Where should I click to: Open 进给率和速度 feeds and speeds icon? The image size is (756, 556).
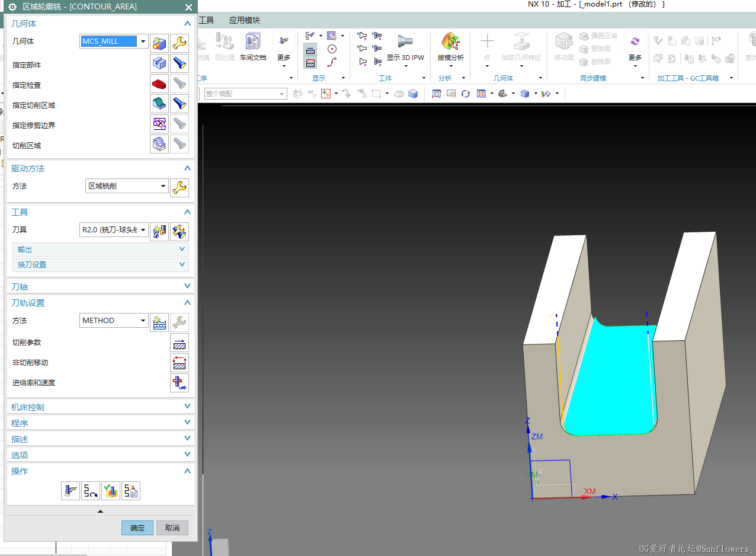tap(180, 383)
